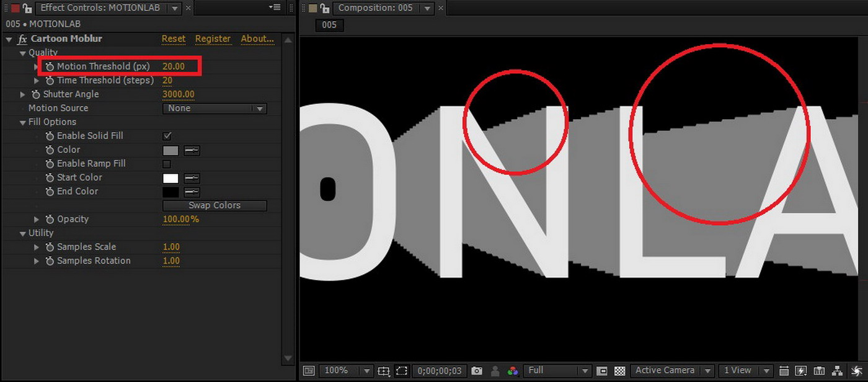Open the Effect Controls panel menu
Viewport: 868px width, 382px height.
click(x=275, y=7)
